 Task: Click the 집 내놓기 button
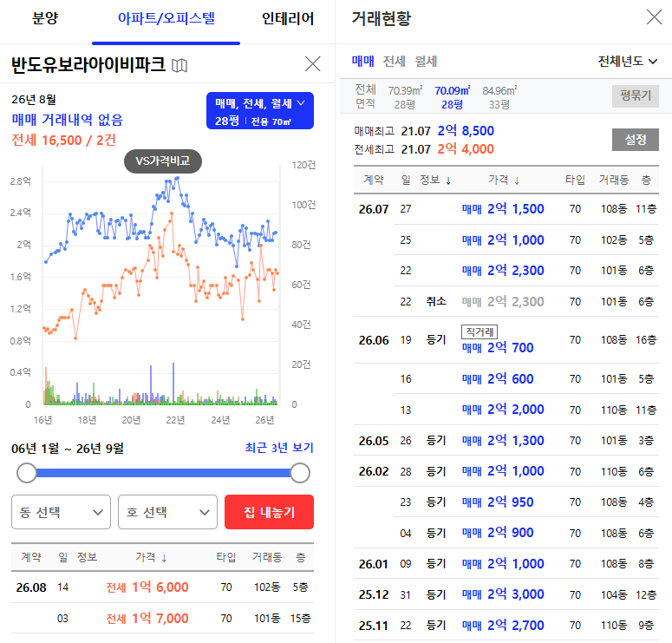(x=269, y=512)
